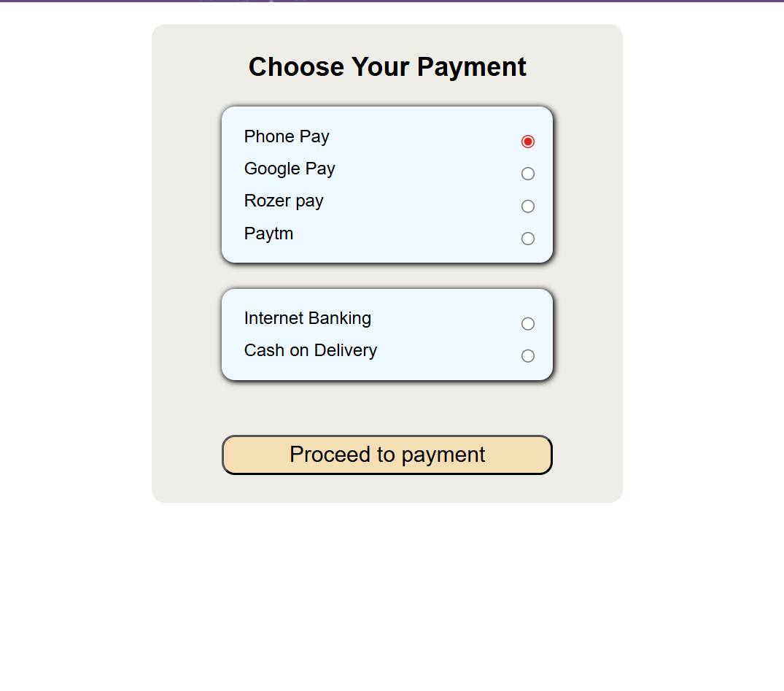Click the Choose Your Payment heading

(x=387, y=66)
